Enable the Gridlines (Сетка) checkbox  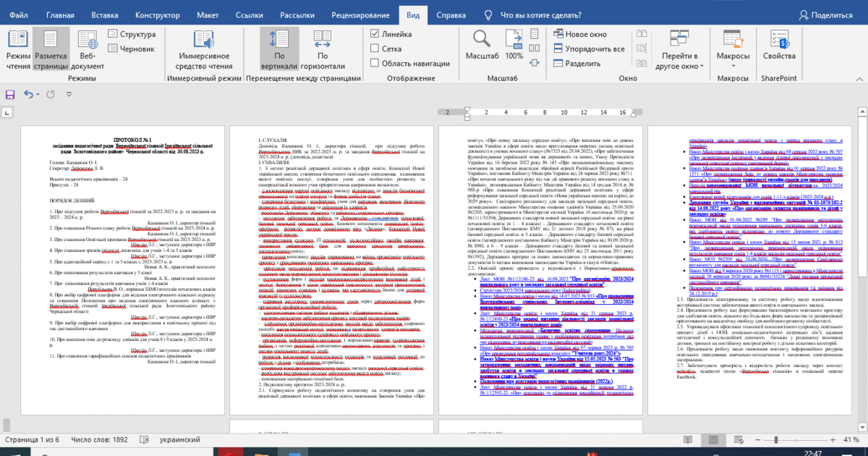[x=386, y=49]
